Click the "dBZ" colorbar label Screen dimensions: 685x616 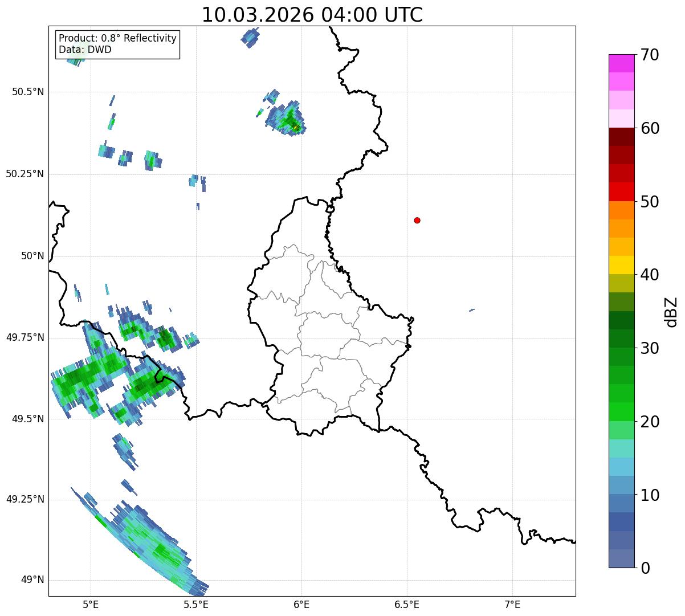(x=671, y=312)
